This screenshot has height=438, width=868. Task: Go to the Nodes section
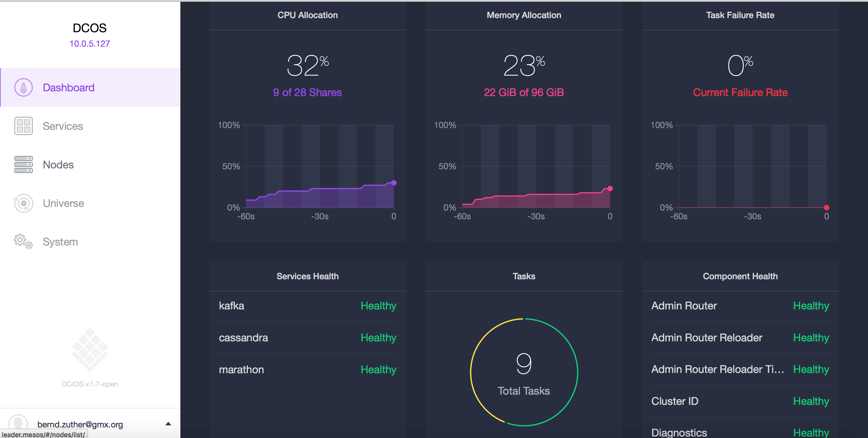pos(58,165)
